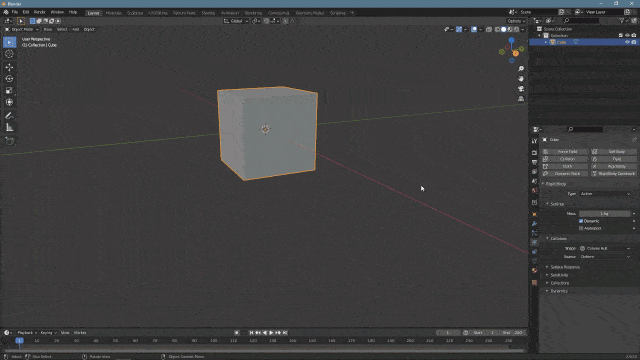Open the Edit menu

(26, 12)
